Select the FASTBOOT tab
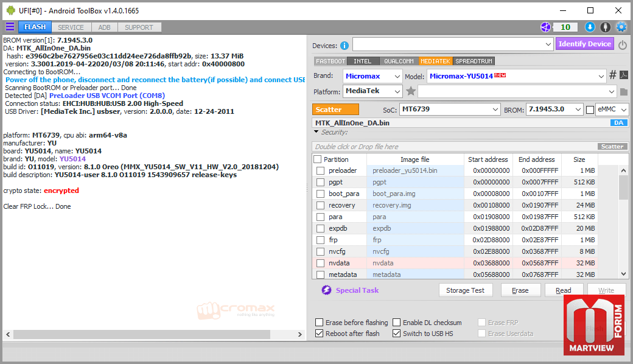 pyautogui.click(x=330, y=61)
